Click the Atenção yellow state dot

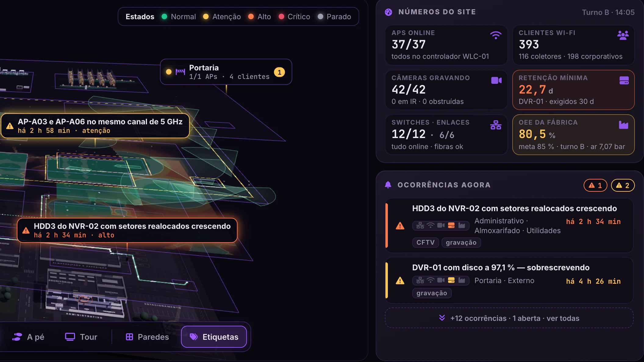(x=206, y=16)
